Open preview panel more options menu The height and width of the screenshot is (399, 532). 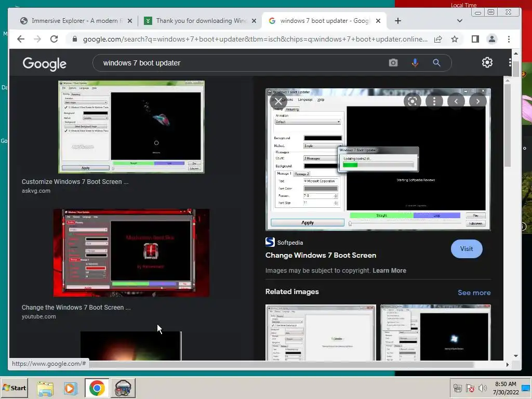click(434, 101)
